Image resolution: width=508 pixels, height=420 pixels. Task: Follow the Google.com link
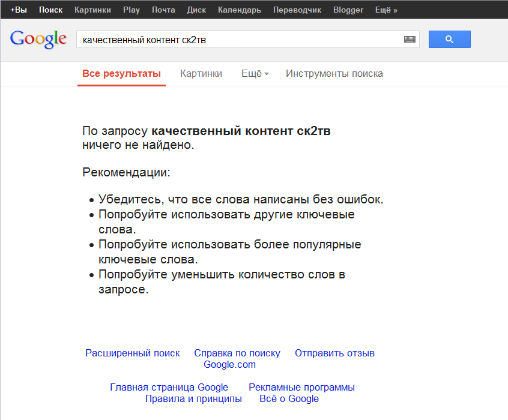coord(230,365)
